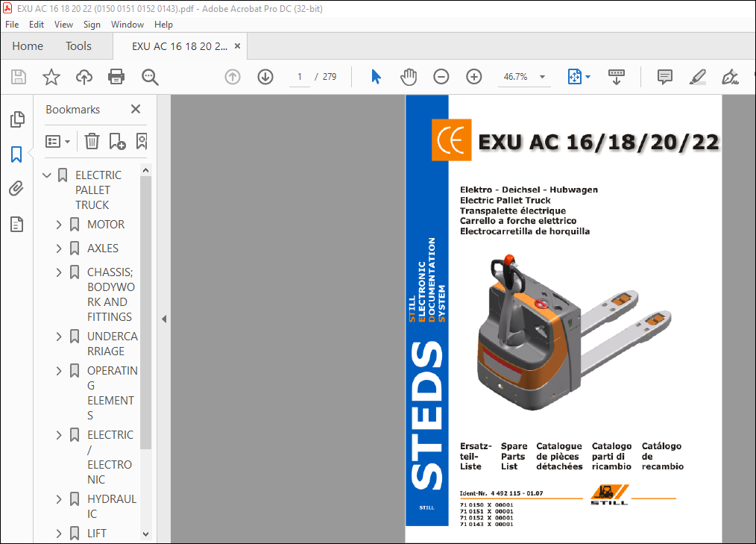The image size is (756, 544).
Task: Click the find current bookmark icon
Action: pos(141,142)
